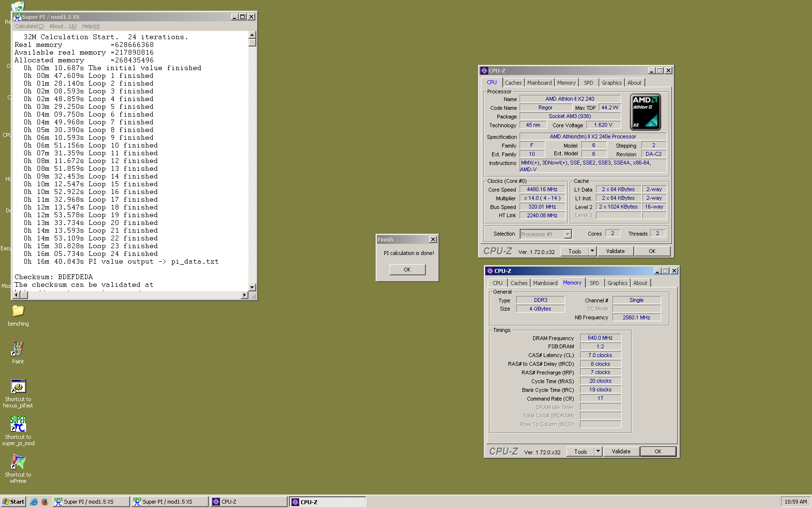Image resolution: width=812 pixels, height=508 pixels.
Task: Click the HT Link 2240.08 MHz value
Action: point(542,216)
